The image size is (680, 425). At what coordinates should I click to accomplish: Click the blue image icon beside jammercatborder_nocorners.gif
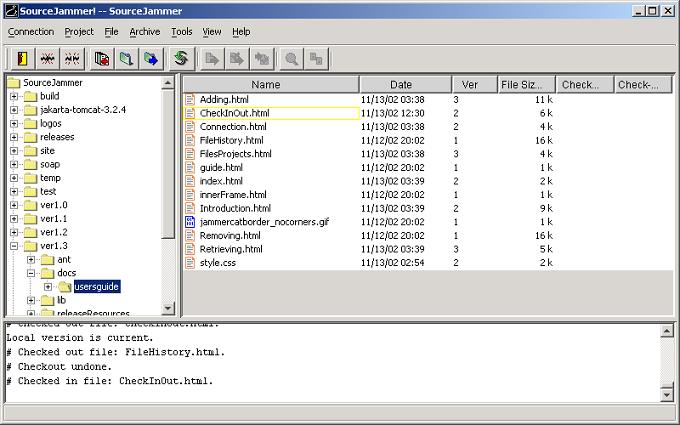[190, 222]
